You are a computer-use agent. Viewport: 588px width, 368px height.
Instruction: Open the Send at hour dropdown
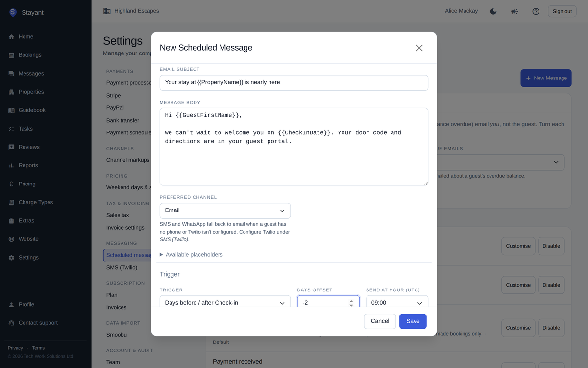coord(397,301)
